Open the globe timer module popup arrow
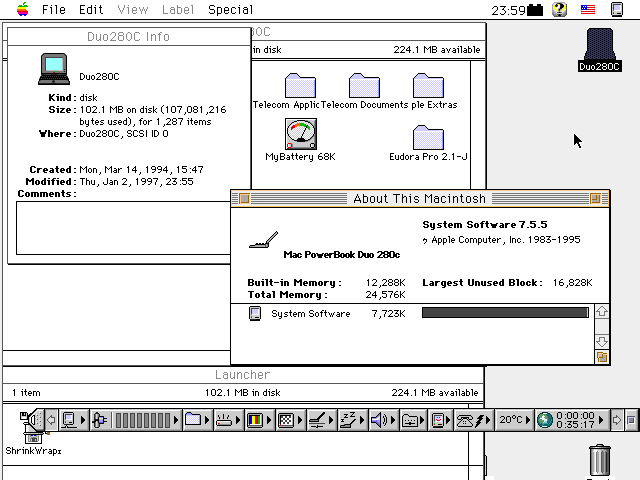Image resolution: width=640 pixels, height=480 pixels. [601, 420]
